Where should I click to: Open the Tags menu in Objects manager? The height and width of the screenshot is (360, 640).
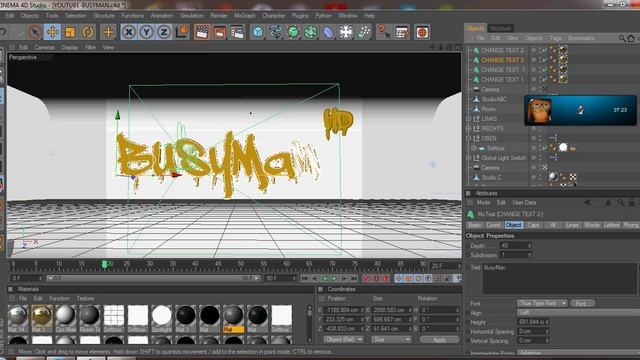point(556,38)
